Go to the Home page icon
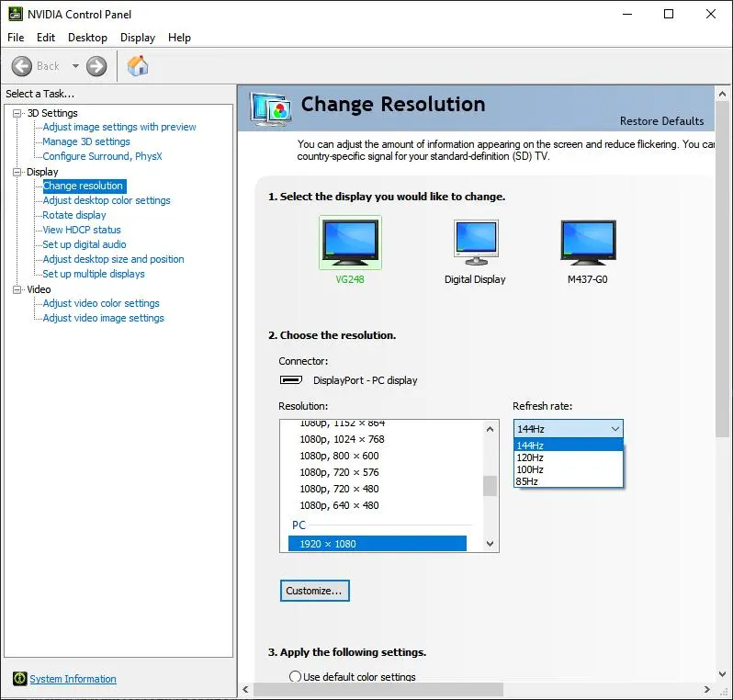733x700 pixels. [x=138, y=66]
